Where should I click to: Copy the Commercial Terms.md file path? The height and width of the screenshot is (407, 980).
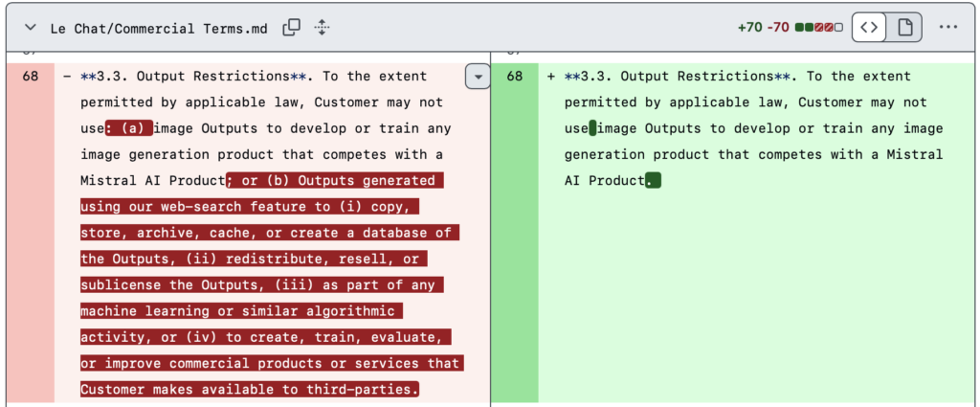(x=292, y=27)
